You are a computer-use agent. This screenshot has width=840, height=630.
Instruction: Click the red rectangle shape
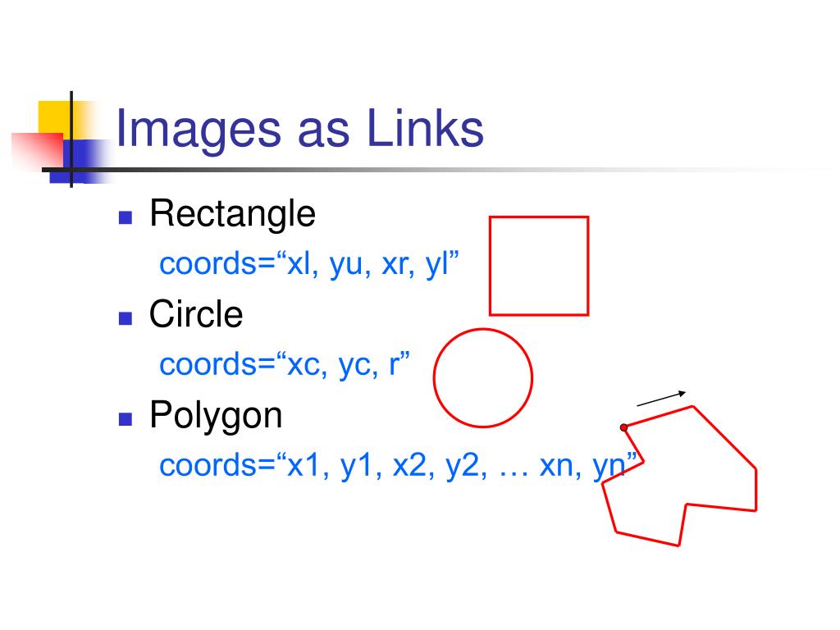539,266
